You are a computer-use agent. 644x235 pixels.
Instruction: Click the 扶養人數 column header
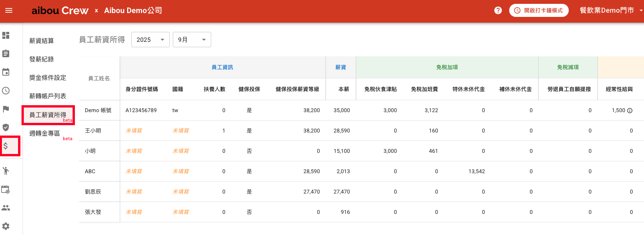tap(215, 89)
